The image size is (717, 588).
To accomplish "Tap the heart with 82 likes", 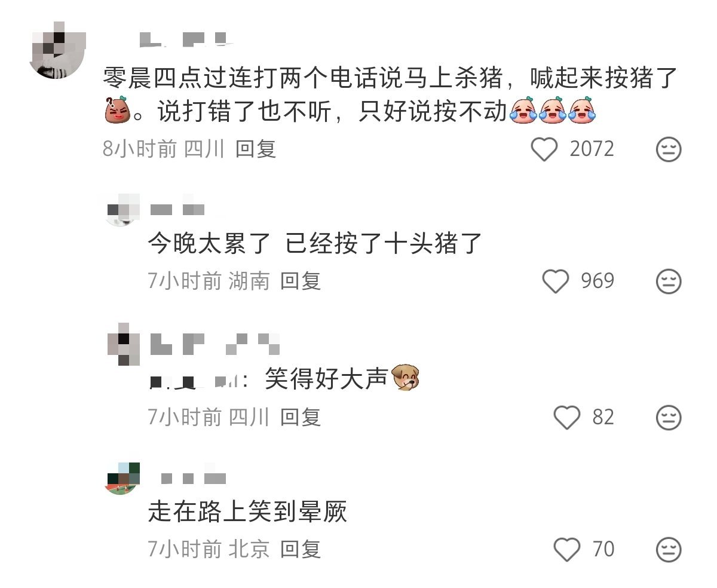I will click(x=567, y=417).
